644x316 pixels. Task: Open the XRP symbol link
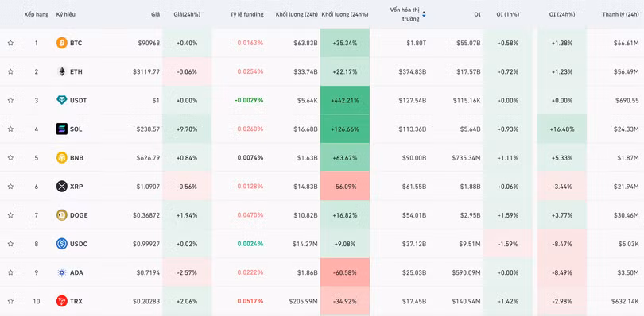click(76, 187)
